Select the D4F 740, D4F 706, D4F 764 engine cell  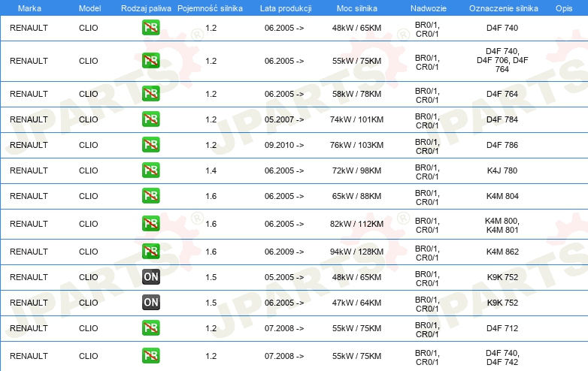click(502, 60)
